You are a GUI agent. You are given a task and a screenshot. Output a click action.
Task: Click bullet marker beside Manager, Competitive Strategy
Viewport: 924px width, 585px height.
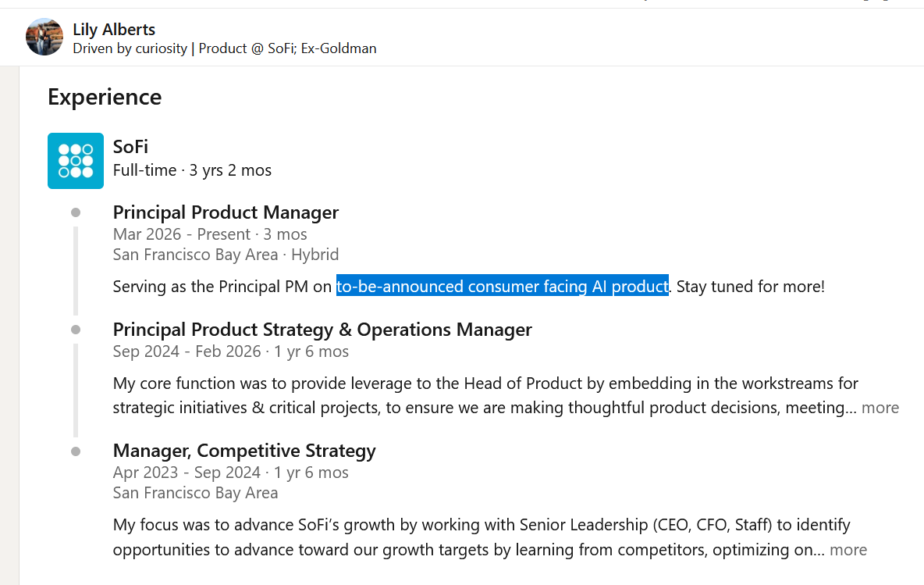(76, 451)
